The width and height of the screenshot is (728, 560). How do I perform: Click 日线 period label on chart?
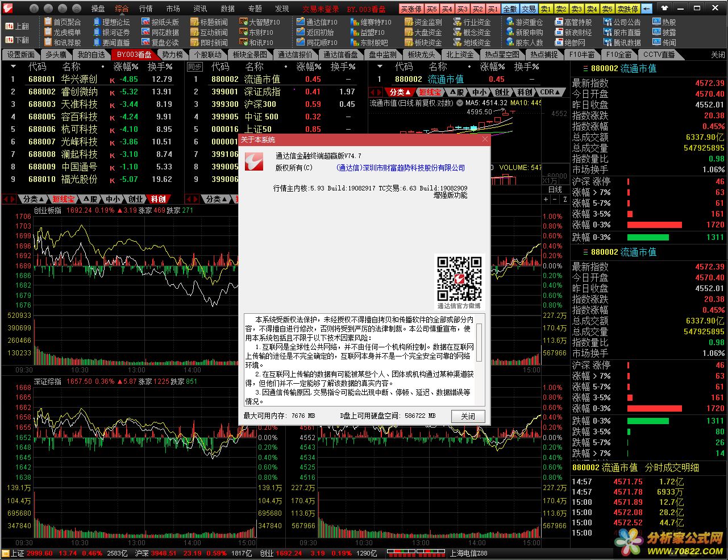(x=555, y=189)
